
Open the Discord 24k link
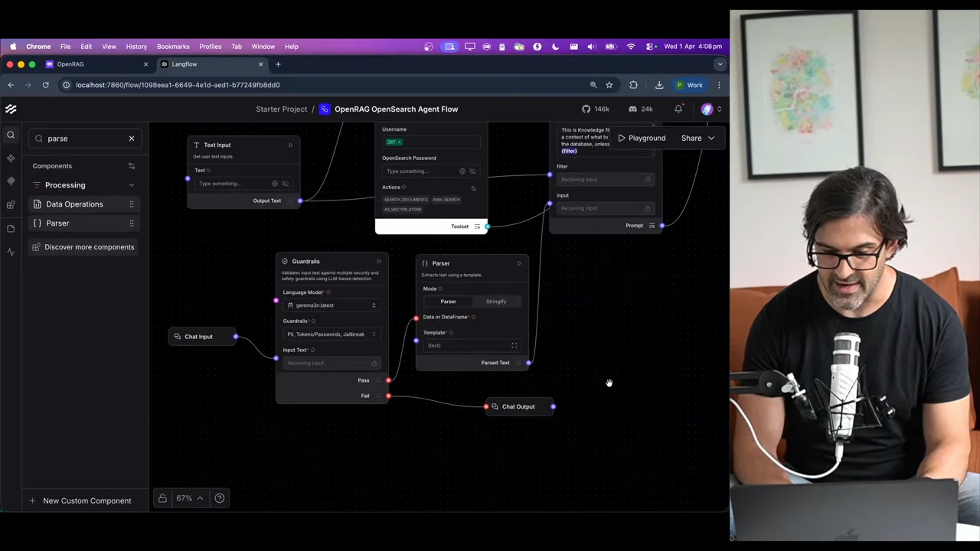tap(641, 109)
